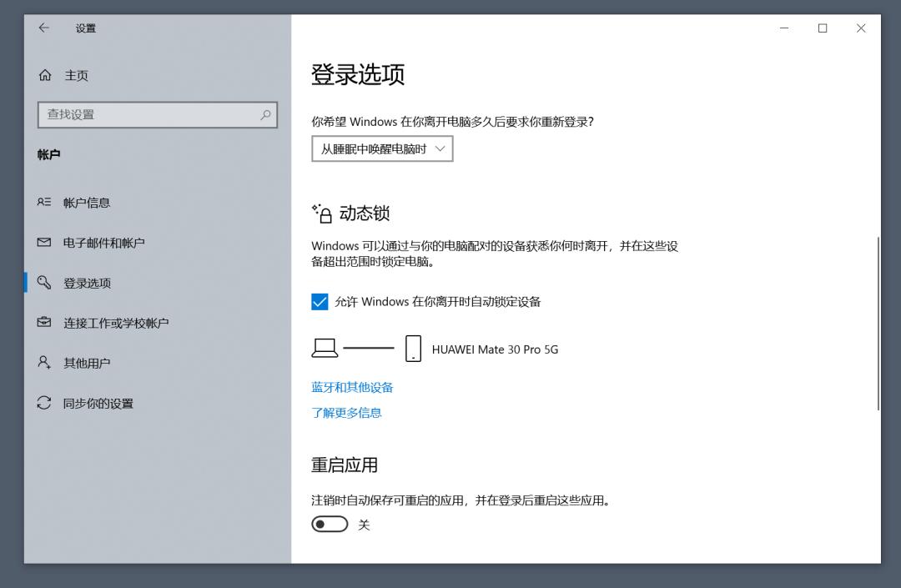Viewport: 901px width, 588px height.
Task: Turn on 注销时自动保存可重启的应用 switch
Action: pyautogui.click(x=329, y=524)
